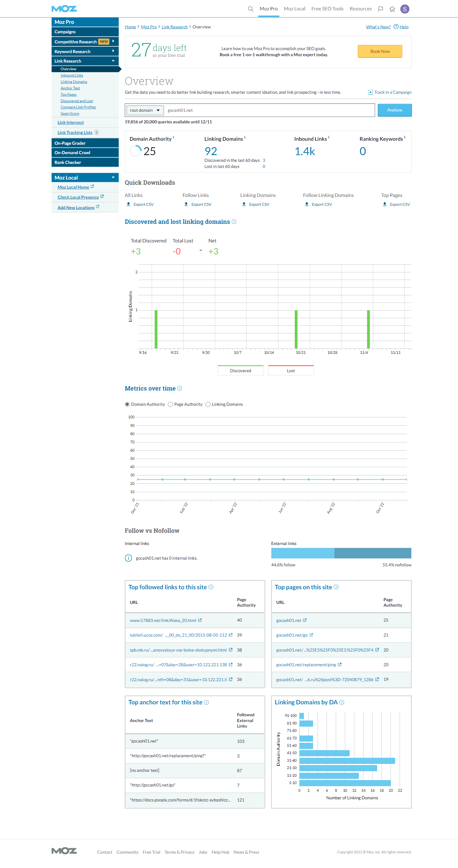Viewport: 458px width, 868px height.
Task: Open Link Intersect sidebar link
Action: click(x=71, y=123)
